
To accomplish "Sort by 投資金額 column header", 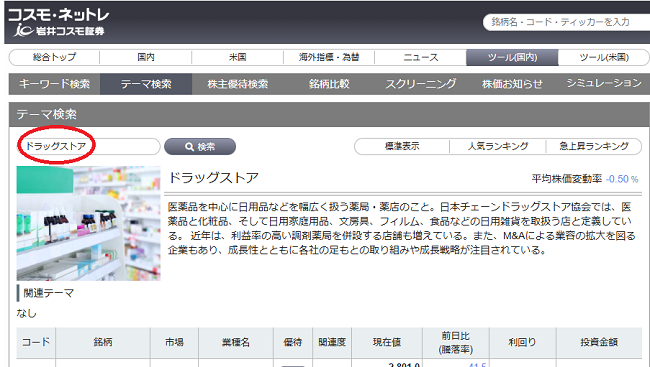I will coord(599,343).
